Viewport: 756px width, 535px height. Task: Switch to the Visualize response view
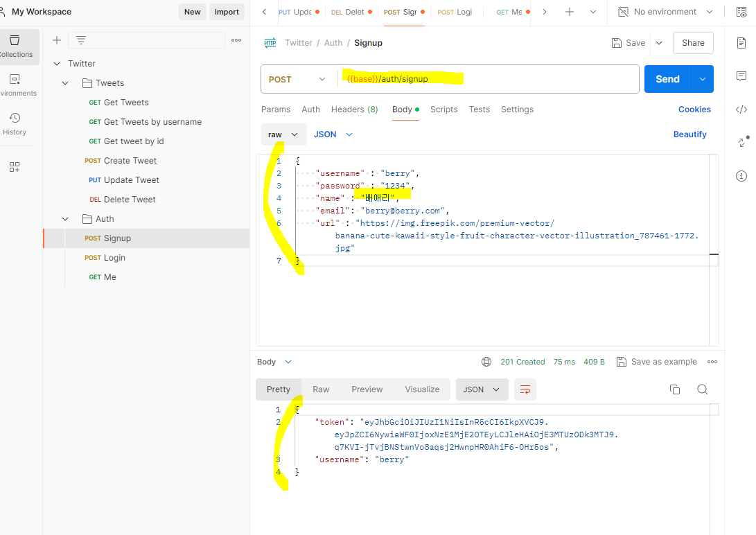tap(422, 389)
